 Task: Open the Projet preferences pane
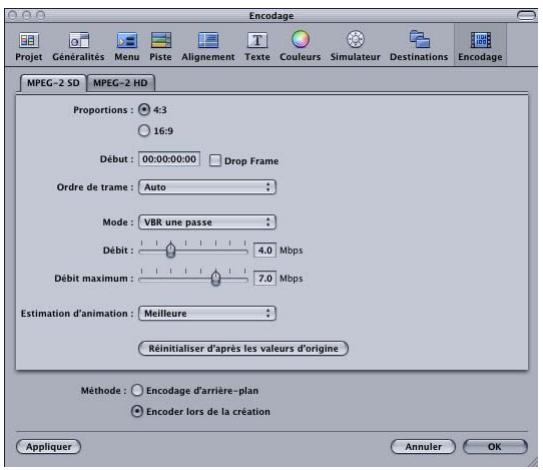29,46
